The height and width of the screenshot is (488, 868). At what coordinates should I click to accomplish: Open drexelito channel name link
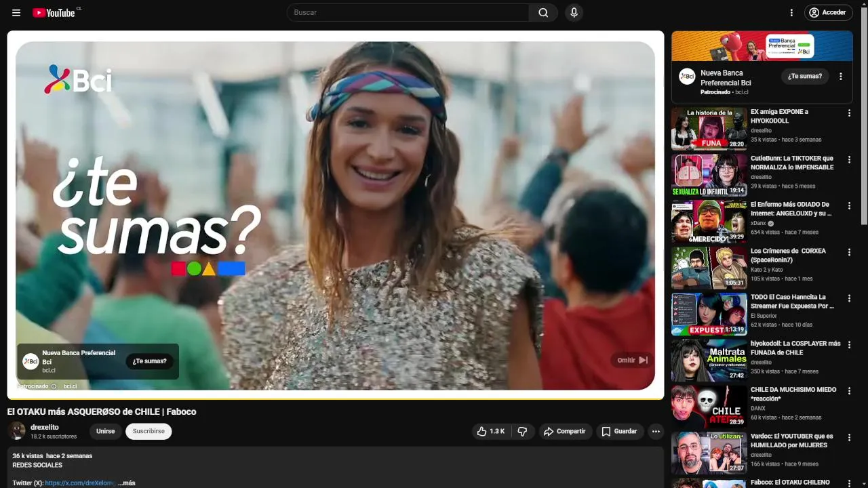45,427
